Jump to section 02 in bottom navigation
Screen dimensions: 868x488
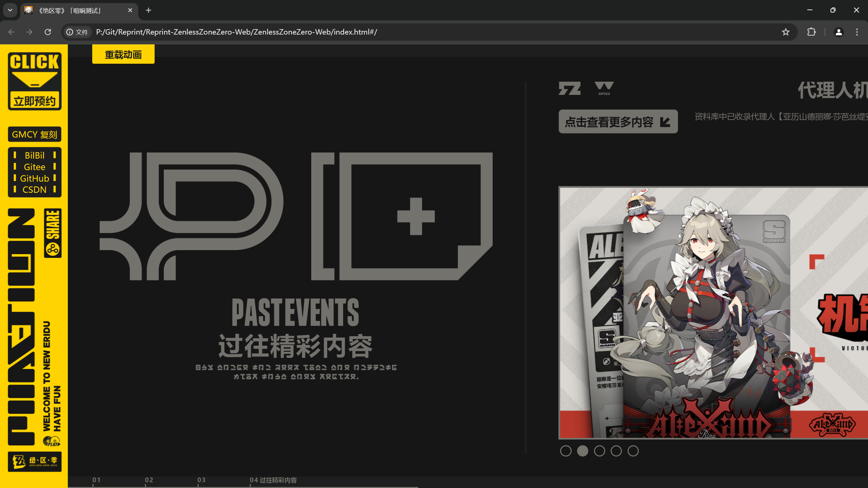[x=149, y=480]
